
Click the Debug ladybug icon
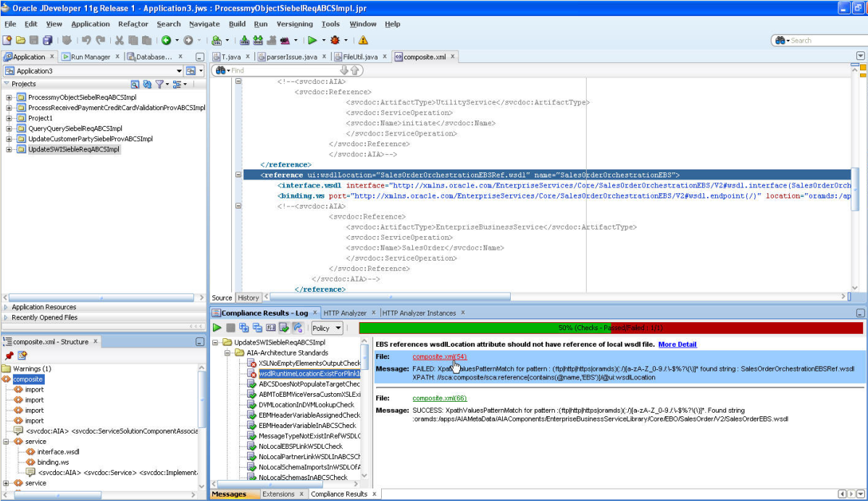tap(335, 41)
